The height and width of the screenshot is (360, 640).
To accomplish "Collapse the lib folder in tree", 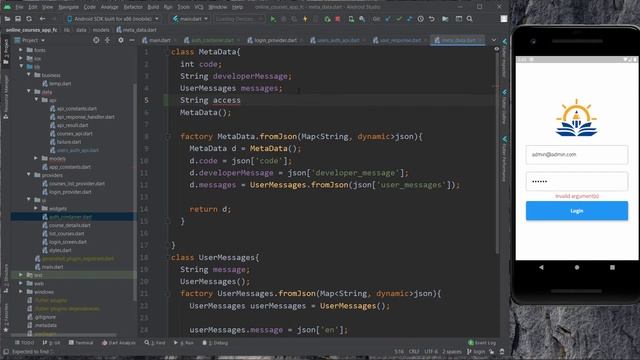I will [x=21, y=67].
